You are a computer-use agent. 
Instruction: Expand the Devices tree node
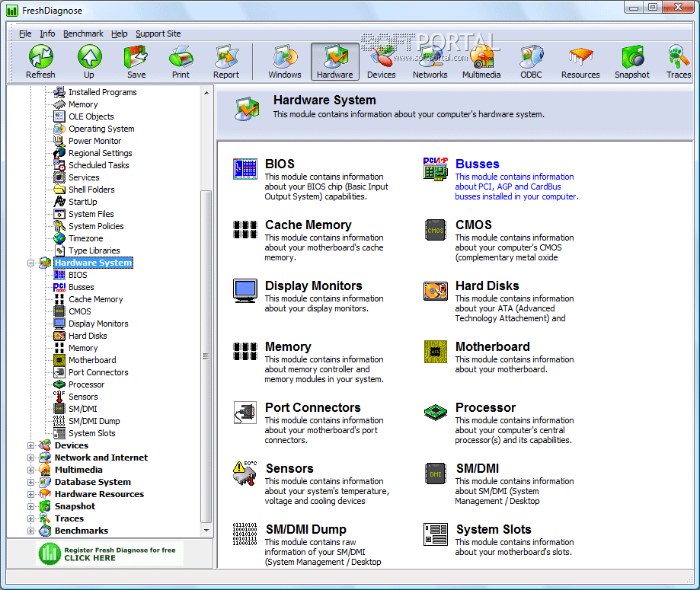30,445
